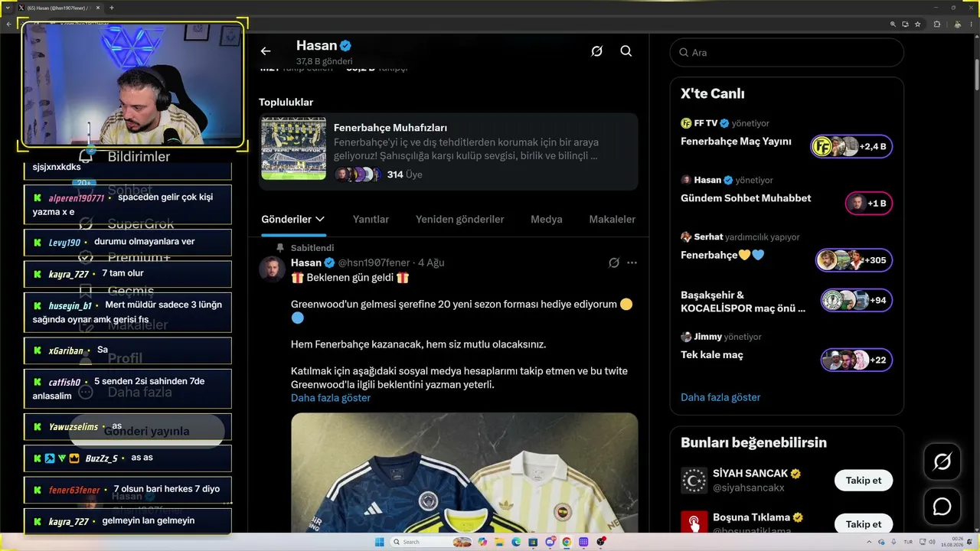This screenshot has width=980, height=551.
Task: Join the Fenerbahçe space hosted by Serhat
Action: (854, 260)
